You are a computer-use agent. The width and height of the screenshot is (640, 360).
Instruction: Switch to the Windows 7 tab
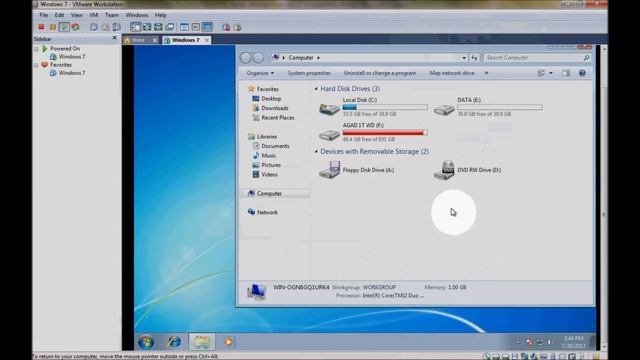tap(185, 40)
